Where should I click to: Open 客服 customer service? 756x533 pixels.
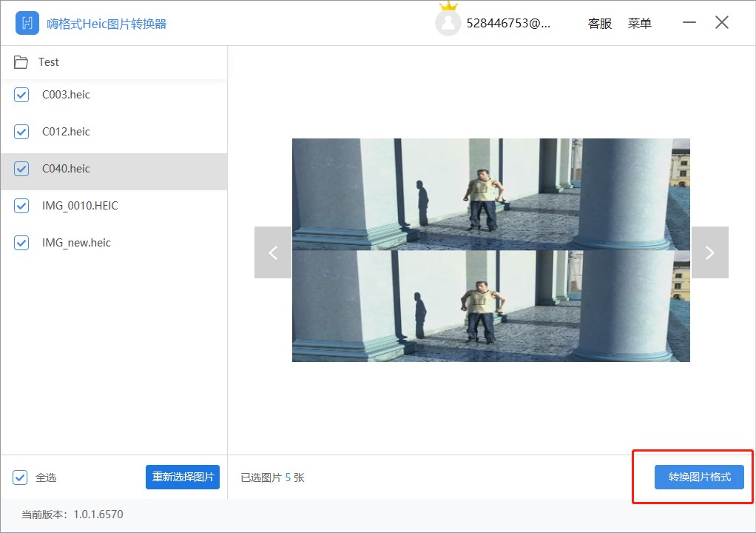pyautogui.click(x=599, y=23)
